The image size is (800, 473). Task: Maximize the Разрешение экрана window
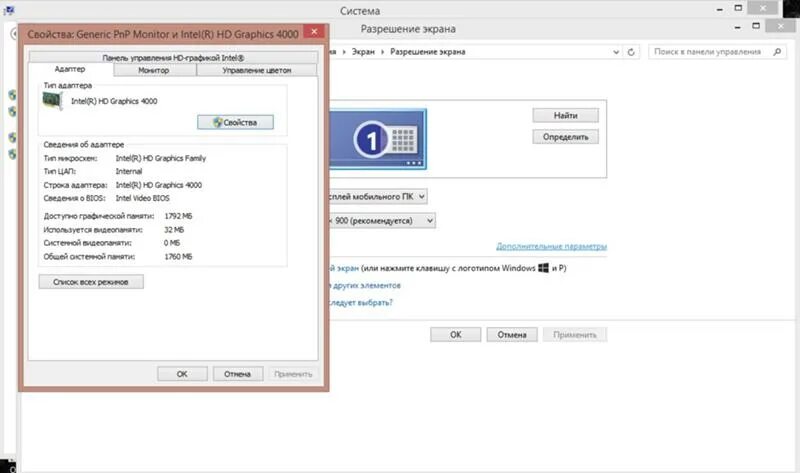pyautogui.click(x=756, y=26)
